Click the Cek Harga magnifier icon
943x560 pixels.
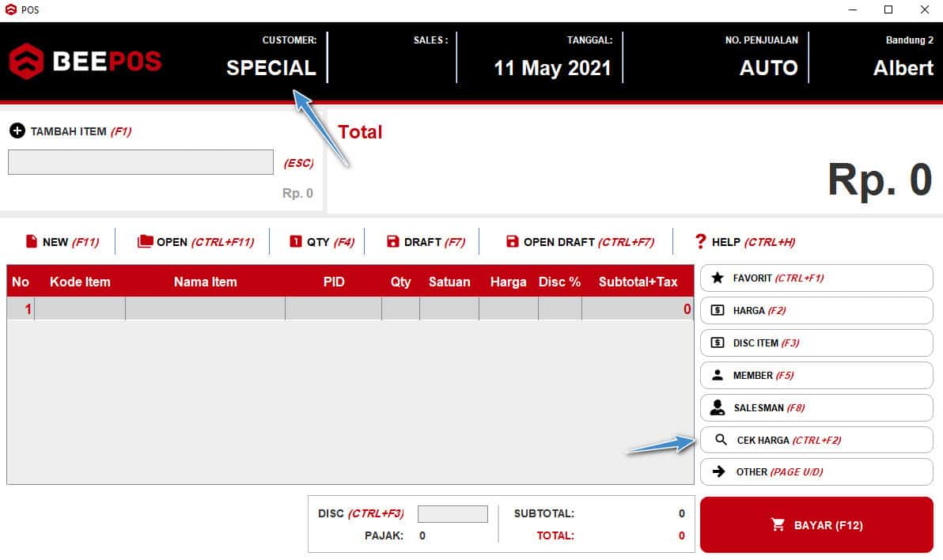pos(721,440)
